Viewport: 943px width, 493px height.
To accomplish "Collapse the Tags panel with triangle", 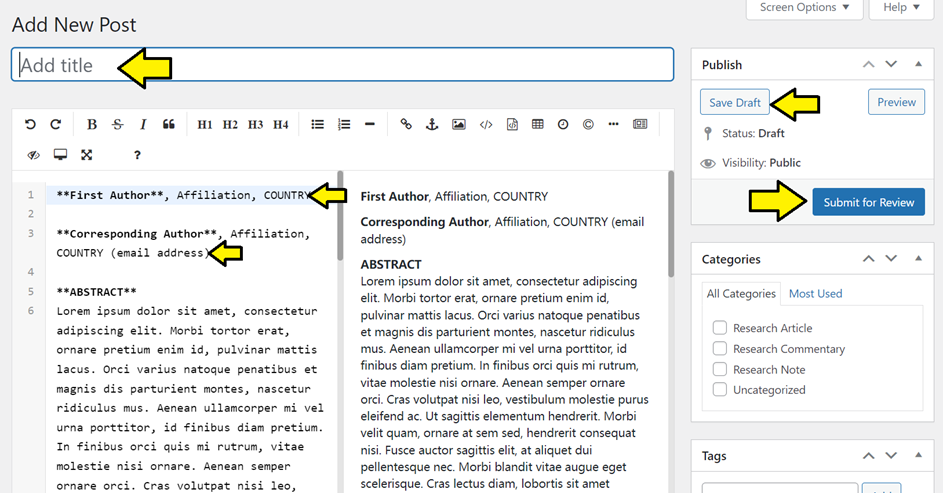I will tap(918, 455).
